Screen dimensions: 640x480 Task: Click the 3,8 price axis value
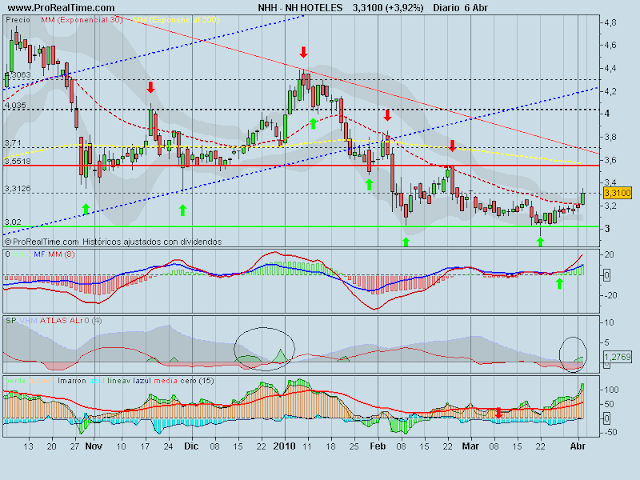pos(611,137)
